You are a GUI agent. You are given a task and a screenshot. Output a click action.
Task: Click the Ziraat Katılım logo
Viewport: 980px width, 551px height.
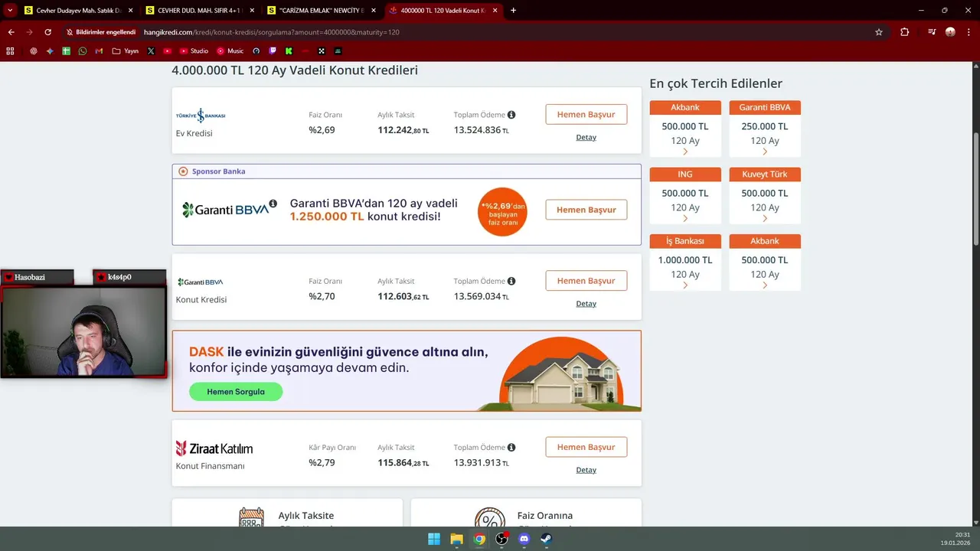pyautogui.click(x=214, y=448)
